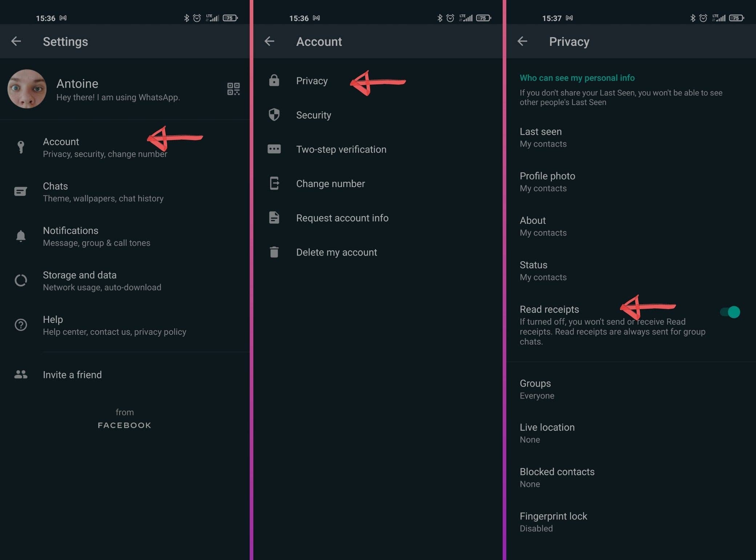Select the padlock icon next to Privacy

pos(274,81)
